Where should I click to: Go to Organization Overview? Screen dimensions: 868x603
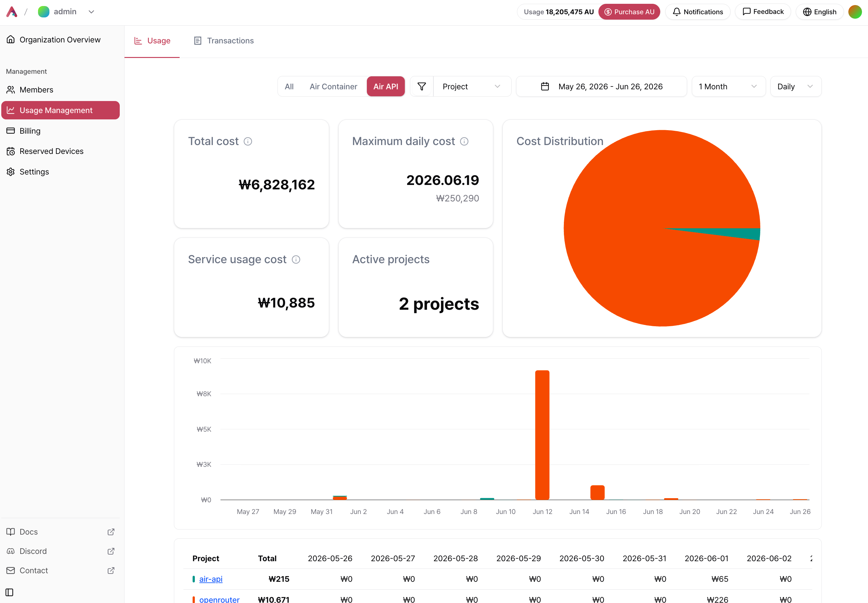(61, 40)
